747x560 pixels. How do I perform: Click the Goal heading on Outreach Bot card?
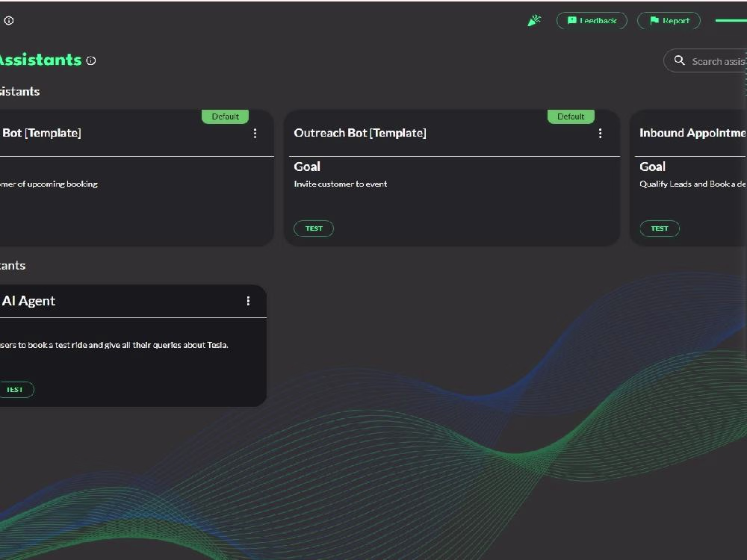(x=307, y=167)
